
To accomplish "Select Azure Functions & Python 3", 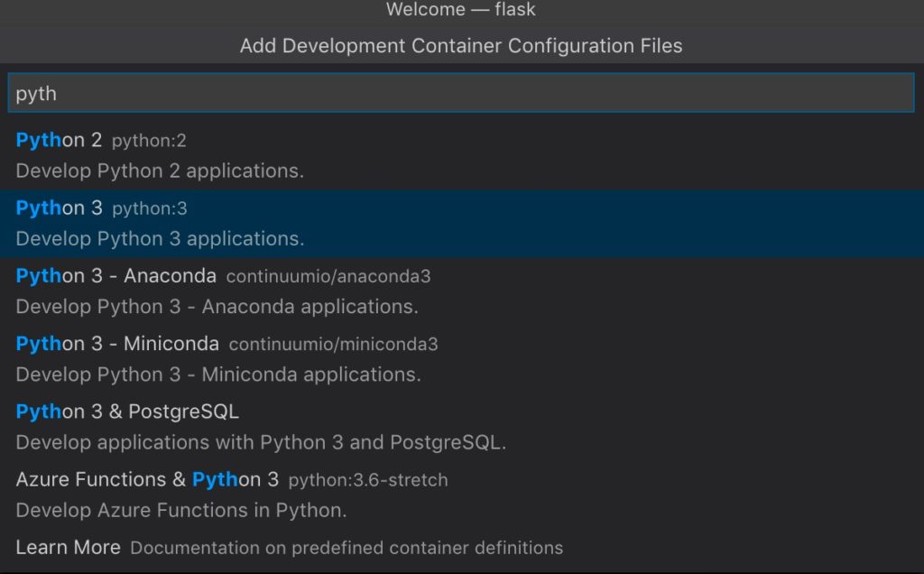I will 462,495.
